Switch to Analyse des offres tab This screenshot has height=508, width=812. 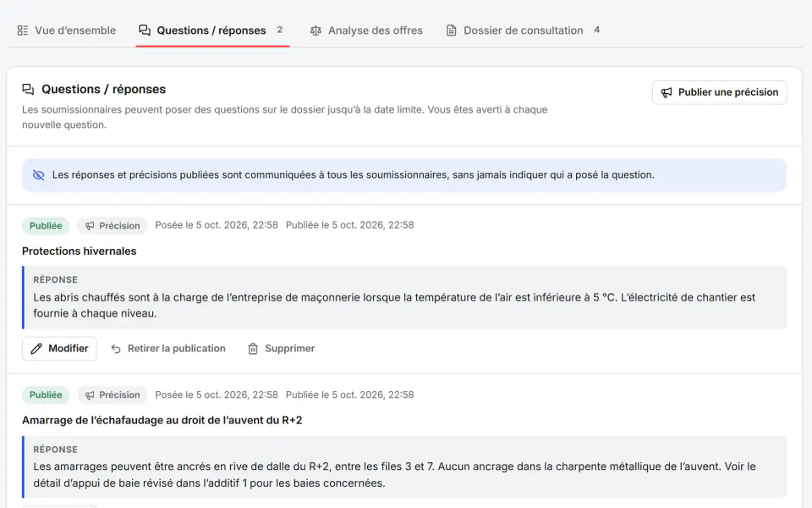366,30
